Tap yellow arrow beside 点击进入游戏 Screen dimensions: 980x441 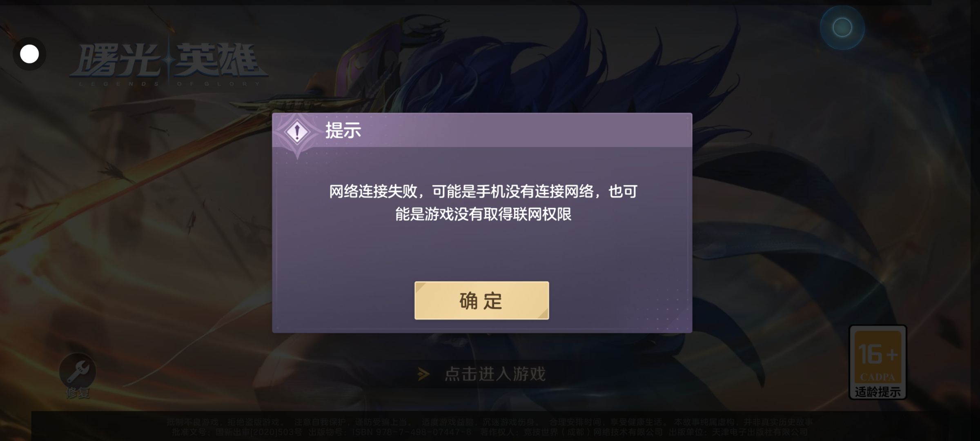pos(424,374)
